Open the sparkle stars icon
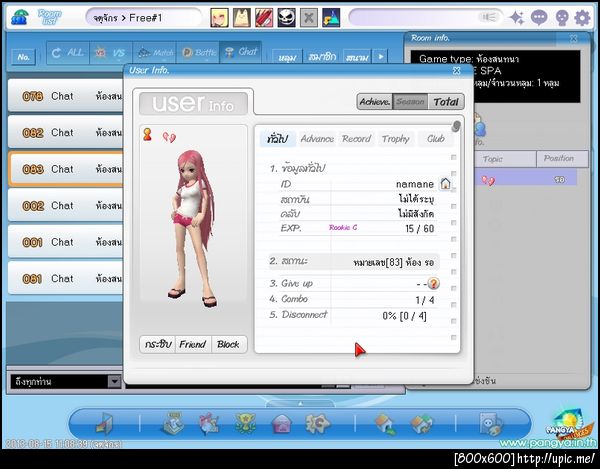 coord(517,18)
